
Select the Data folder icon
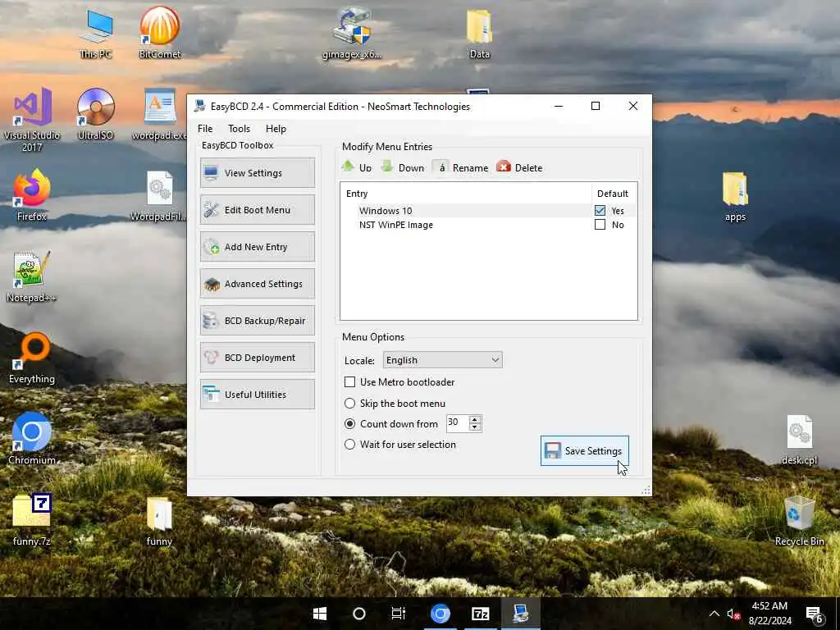tap(479, 33)
